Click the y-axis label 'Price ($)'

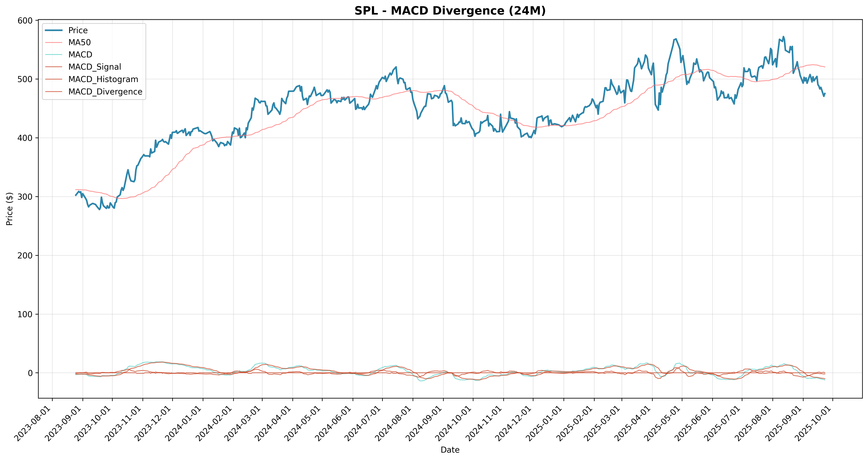click(10, 209)
